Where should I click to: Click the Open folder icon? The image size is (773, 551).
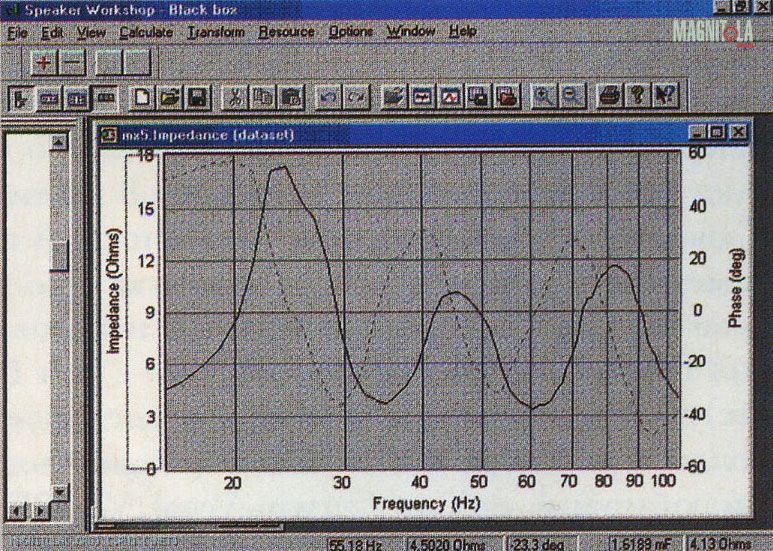pyautogui.click(x=170, y=97)
